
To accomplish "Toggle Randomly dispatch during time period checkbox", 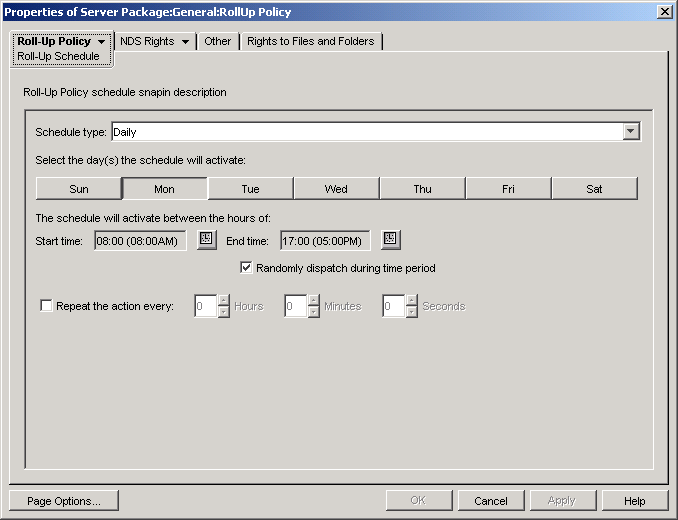I will (246, 268).
